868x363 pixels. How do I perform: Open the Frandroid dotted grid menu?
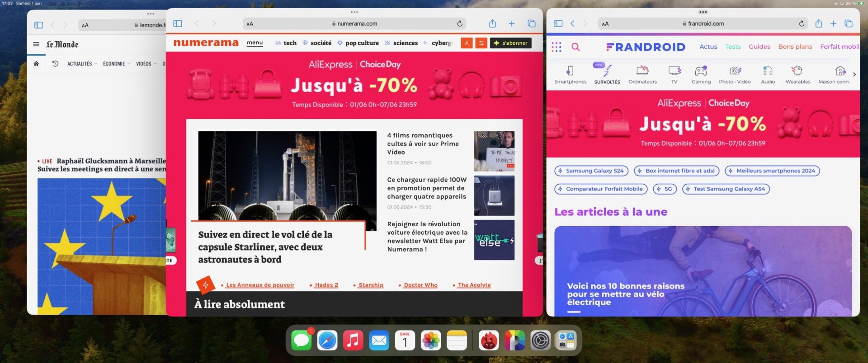[557, 47]
